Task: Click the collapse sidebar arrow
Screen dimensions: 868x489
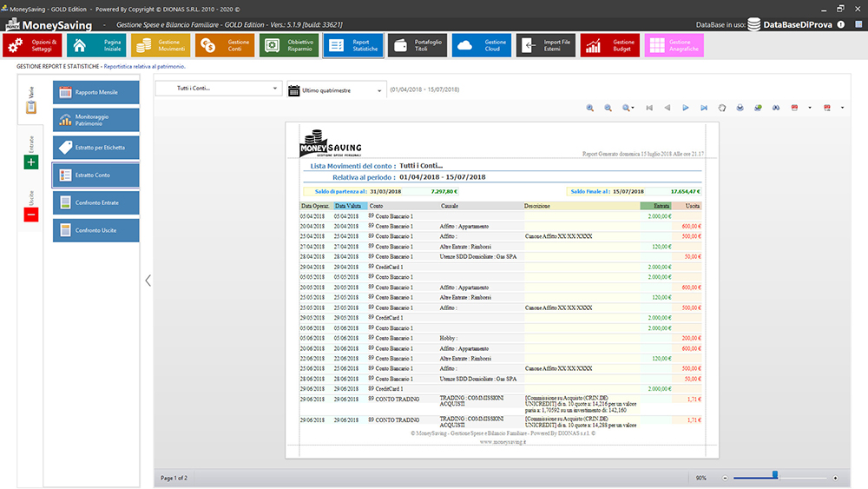Action: coord(148,281)
